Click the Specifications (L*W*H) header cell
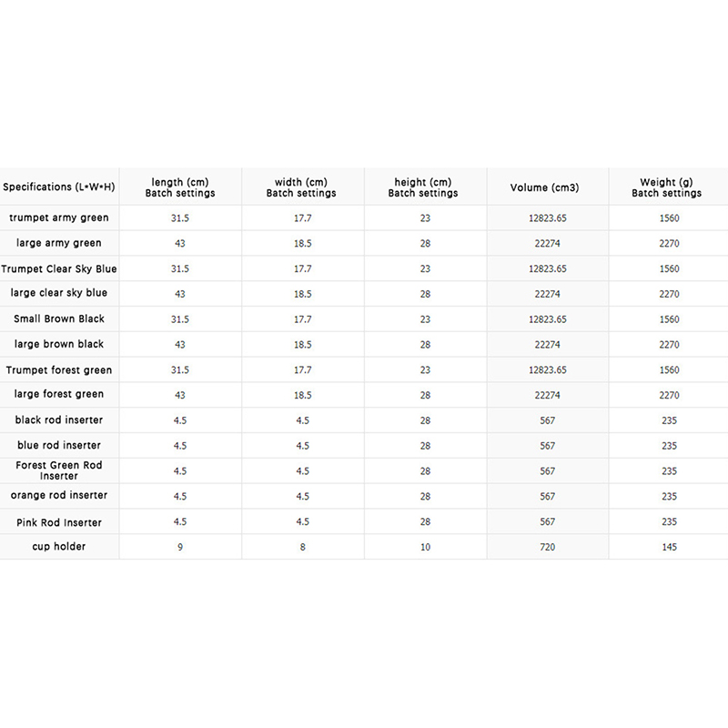This screenshot has height=728, width=728. tap(59, 187)
